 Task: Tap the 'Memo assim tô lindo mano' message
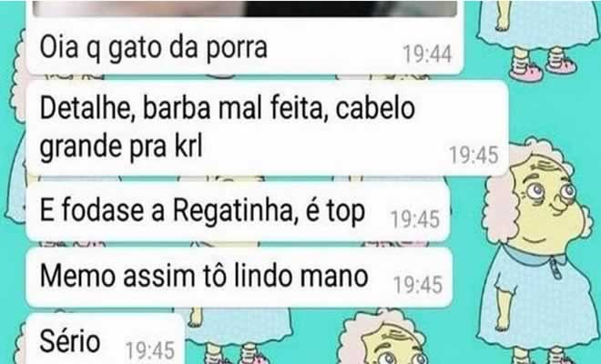239,277
